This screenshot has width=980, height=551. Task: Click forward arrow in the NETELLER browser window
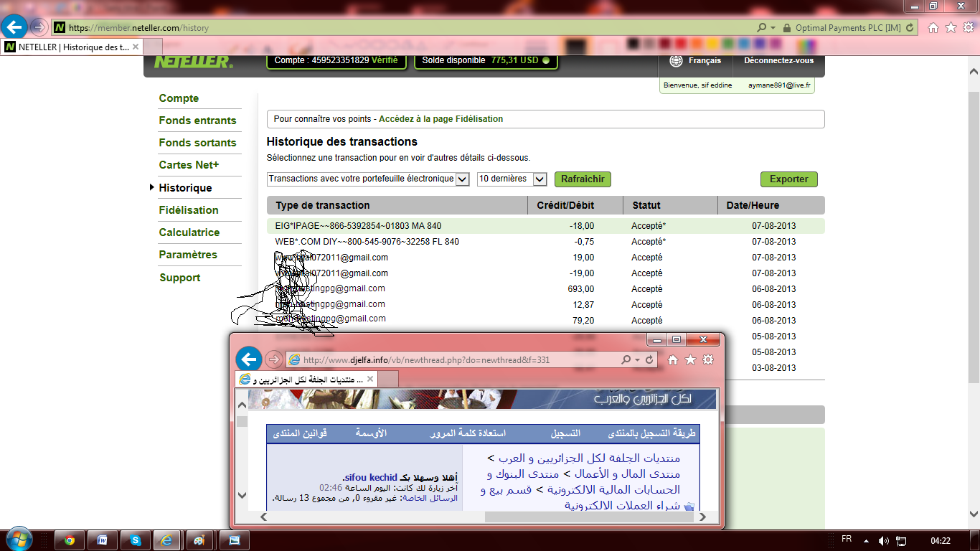(x=39, y=27)
